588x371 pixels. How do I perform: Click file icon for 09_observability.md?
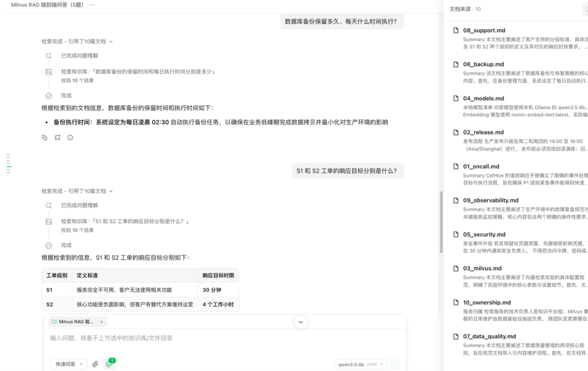[456, 200]
